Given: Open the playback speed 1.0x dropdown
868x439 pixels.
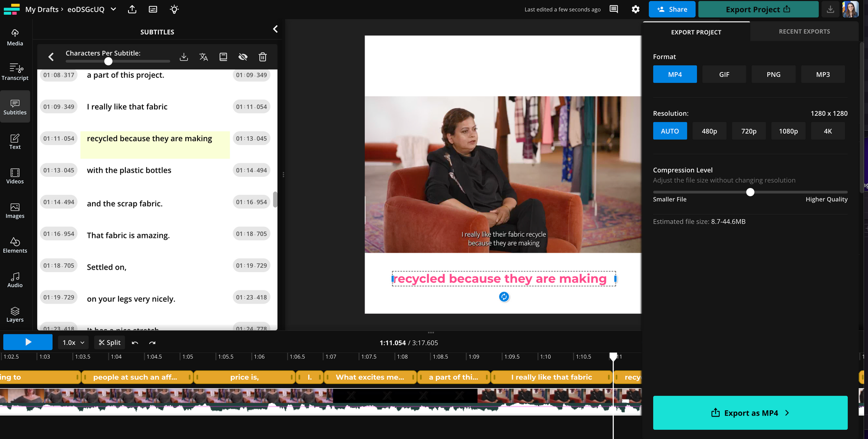Looking at the screenshot, I should click(x=73, y=342).
